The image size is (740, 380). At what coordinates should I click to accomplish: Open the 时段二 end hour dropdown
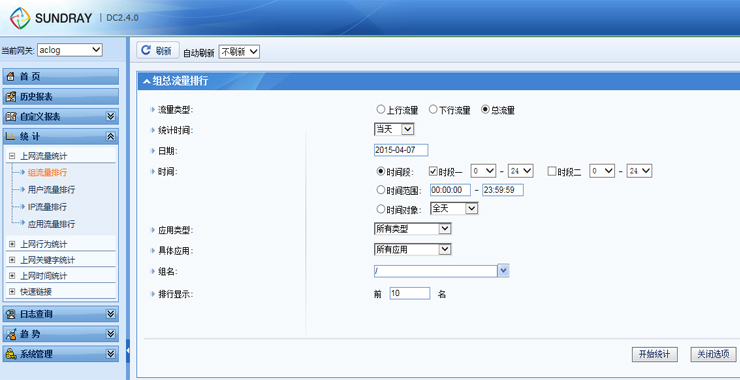click(x=639, y=171)
